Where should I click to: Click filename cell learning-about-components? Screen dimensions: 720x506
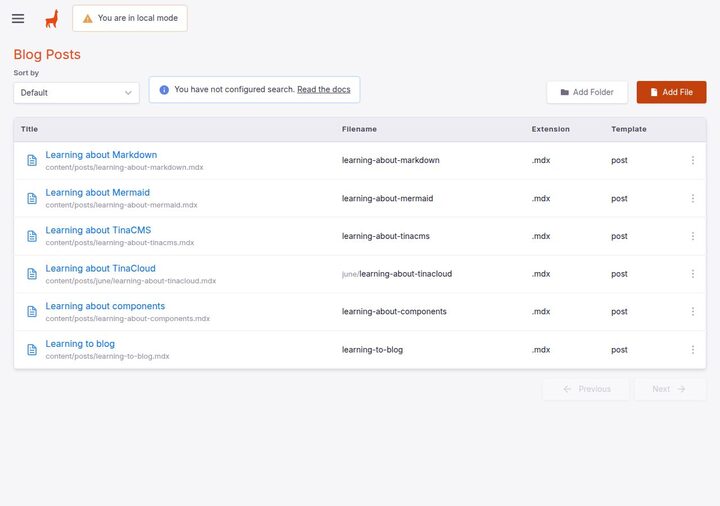[x=394, y=311]
